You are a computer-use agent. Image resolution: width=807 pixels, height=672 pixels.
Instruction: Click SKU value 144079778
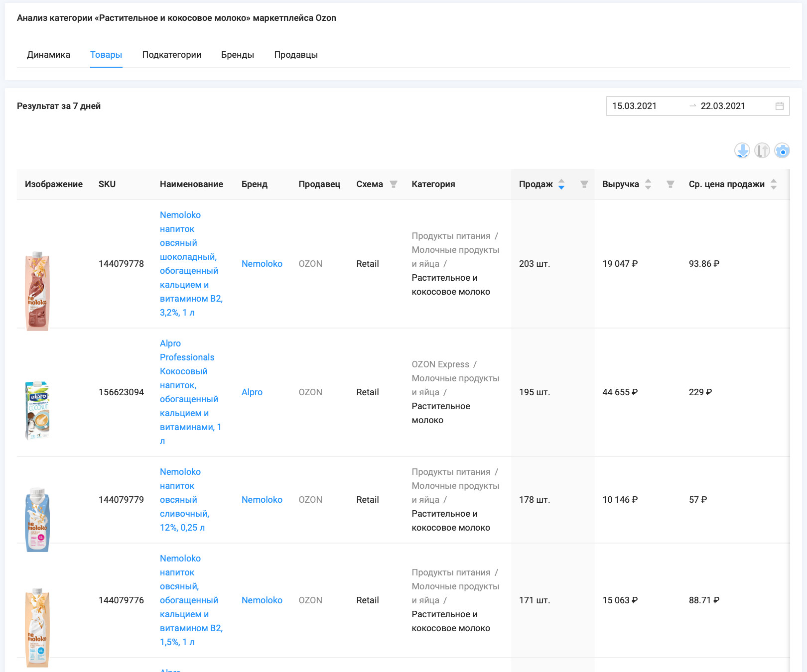click(x=121, y=264)
